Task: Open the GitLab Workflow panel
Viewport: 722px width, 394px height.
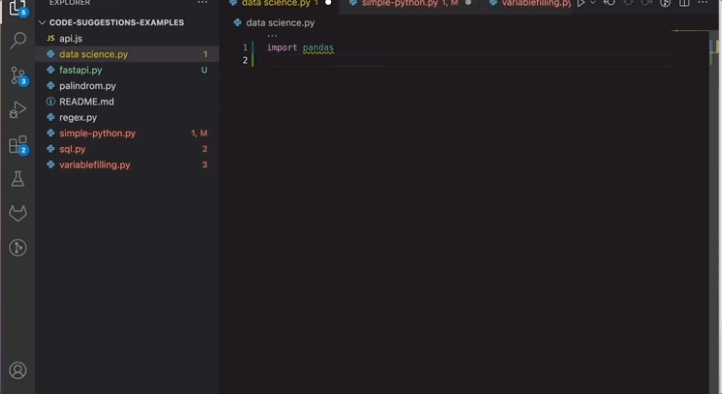Action: tap(18, 213)
